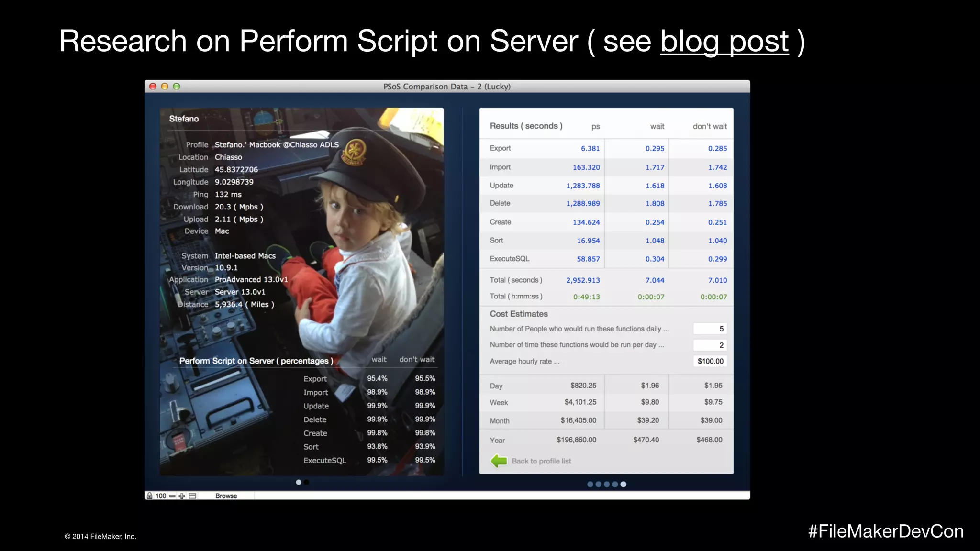Click total time value 0:49:13
The height and width of the screenshot is (551, 980).
pos(587,297)
